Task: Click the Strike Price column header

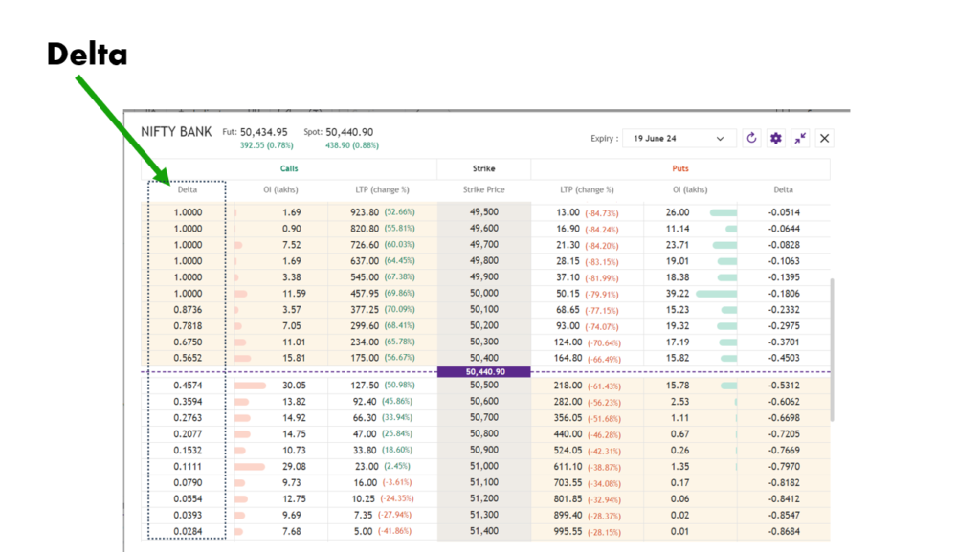Action: [x=483, y=189]
